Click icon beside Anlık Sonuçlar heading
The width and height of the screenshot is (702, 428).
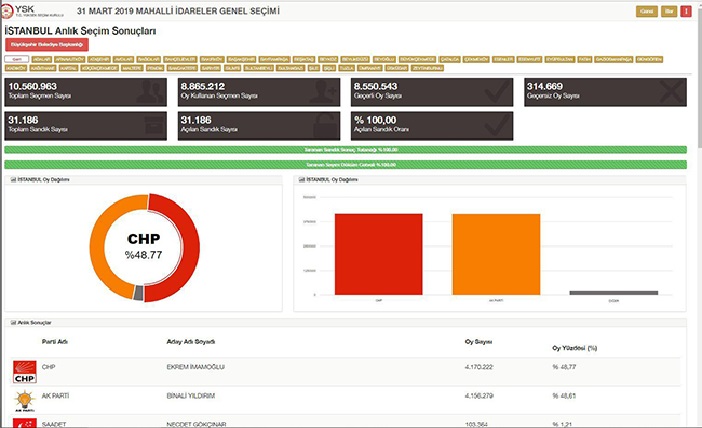[x=12, y=322]
